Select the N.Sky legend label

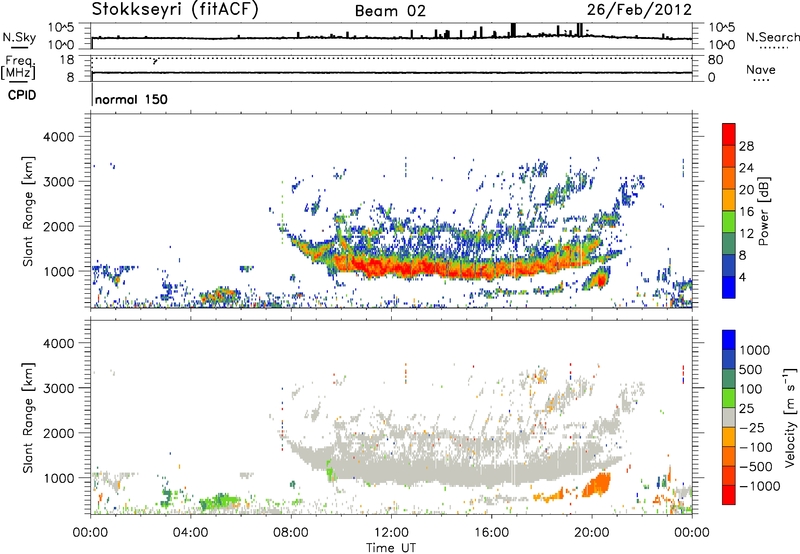tap(19, 37)
